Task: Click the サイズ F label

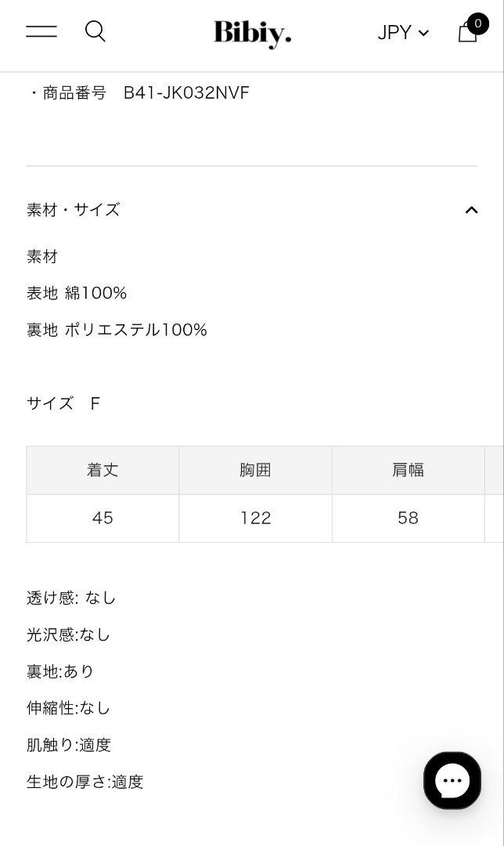Action: click(63, 403)
